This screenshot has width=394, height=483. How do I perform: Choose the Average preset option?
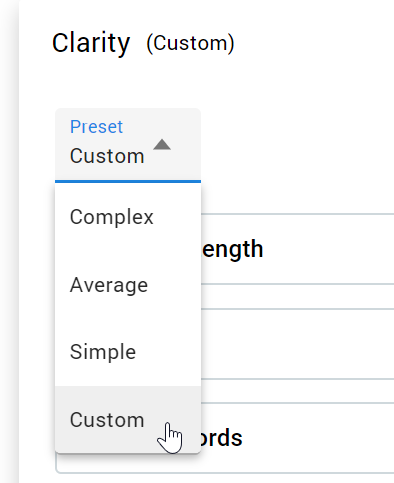[x=128, y=285]
